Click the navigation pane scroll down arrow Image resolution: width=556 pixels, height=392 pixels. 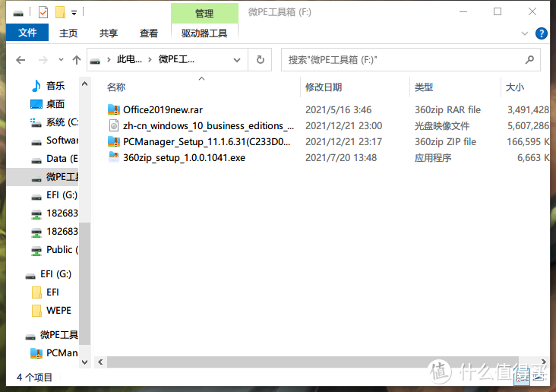click(x=84, y=362)
